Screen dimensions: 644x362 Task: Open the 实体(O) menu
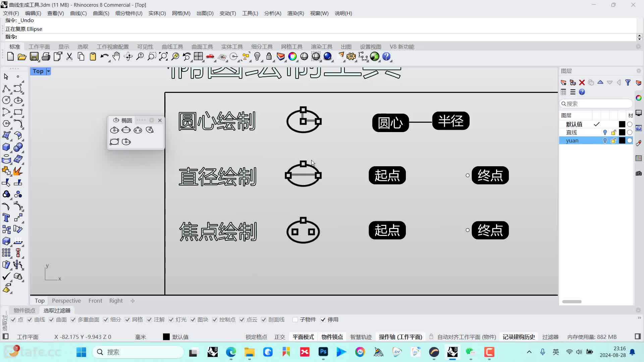click(157, 13)
